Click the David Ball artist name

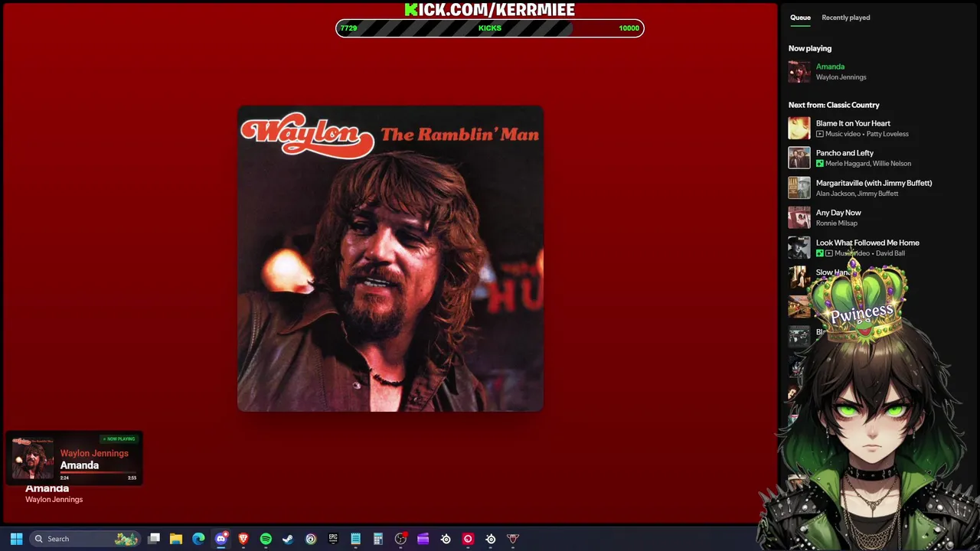click(890, 253)
